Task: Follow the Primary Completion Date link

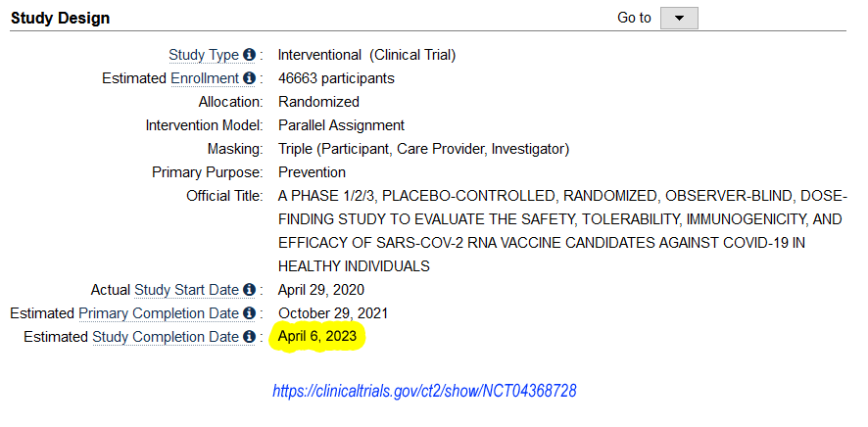Action: pyautogui.click(x=159, y=313)
